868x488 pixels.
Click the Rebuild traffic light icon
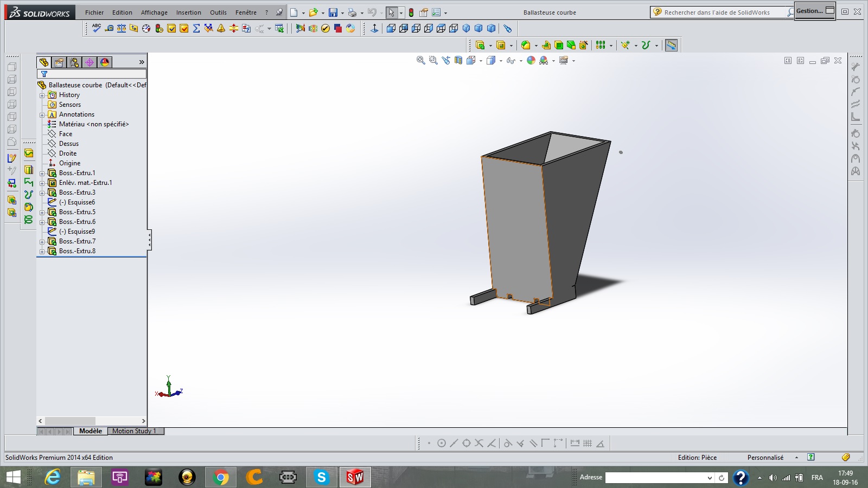(411, 12)
